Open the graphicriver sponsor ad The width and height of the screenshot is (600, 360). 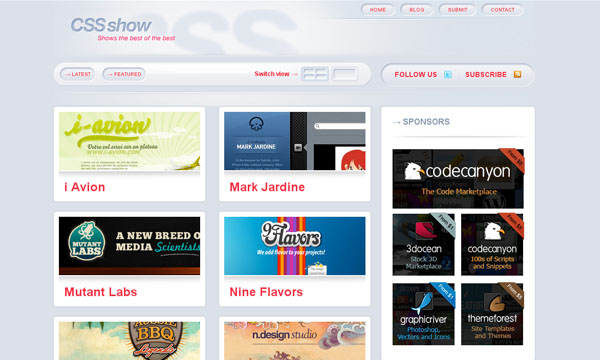[x=424, y=314]
